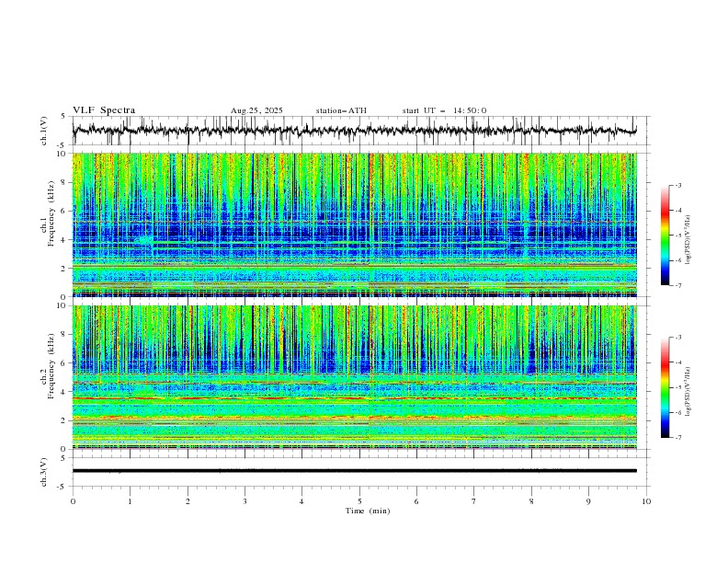Viewport: 728px width, 563px height.
Task: Click the "start UT = 14:50:0" label
Action: click(444, 110)
